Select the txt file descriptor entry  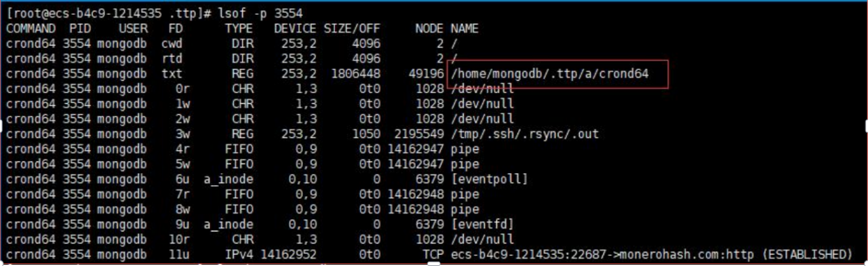[172, 73]
